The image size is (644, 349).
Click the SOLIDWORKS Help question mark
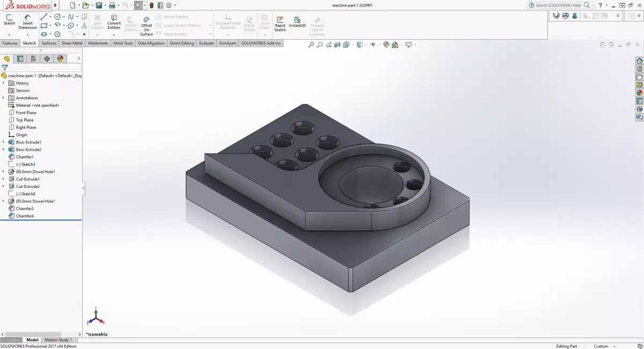coord(599,5)
